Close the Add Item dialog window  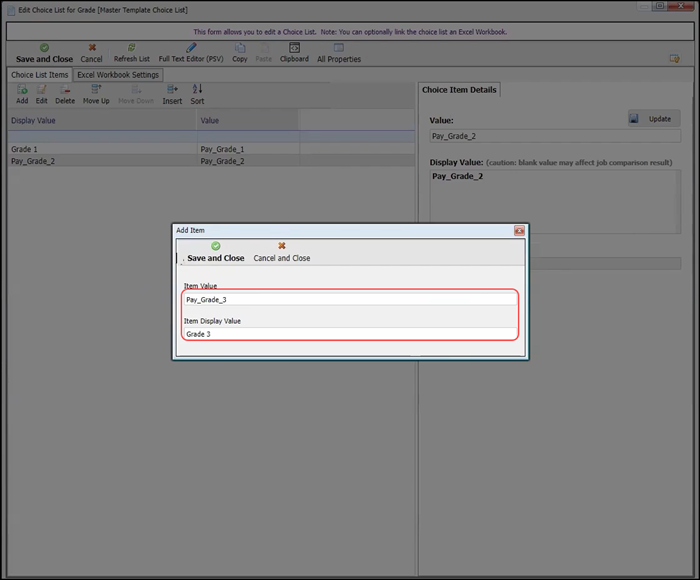point(519,230)
